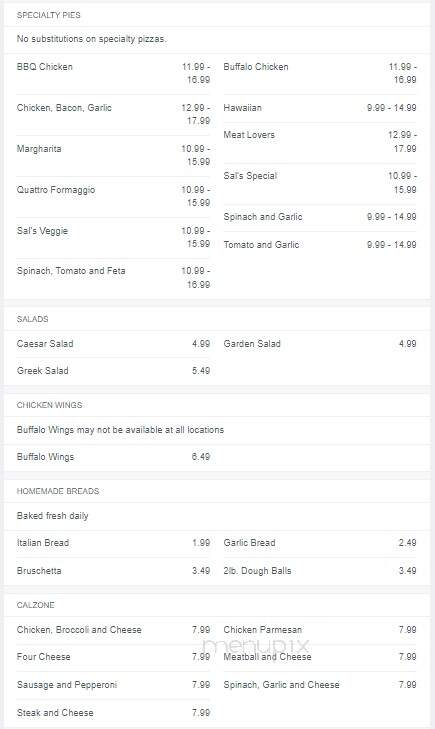
Task: Pick the Margharita specialty pie
Action: tap(39, 149)
